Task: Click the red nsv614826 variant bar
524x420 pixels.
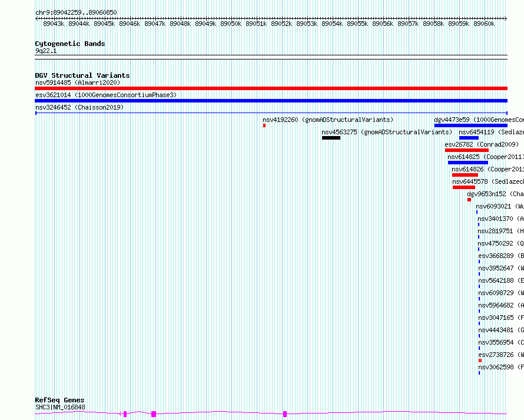Action: [465, 175]
